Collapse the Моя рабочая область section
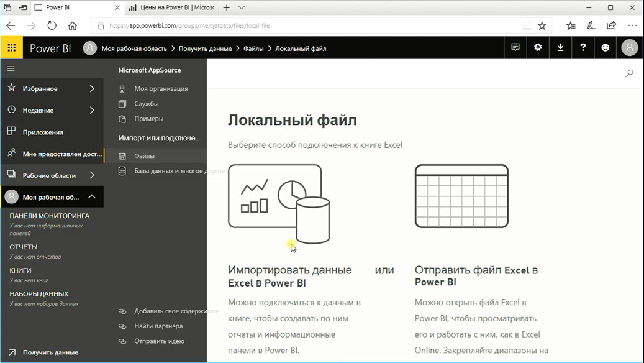Image resolution: width=644 pixels, height=363 pixels. [x=92, y=197]
